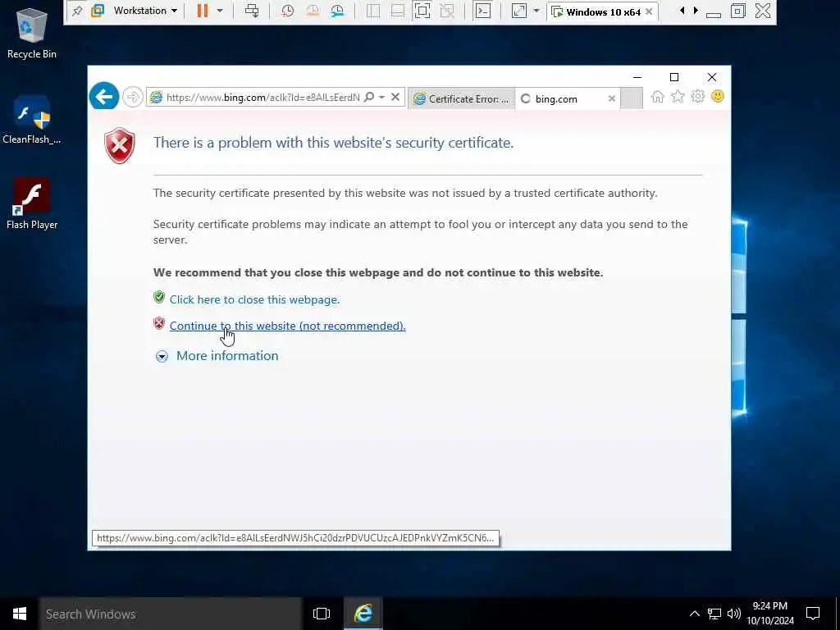Close the bing.com tab

pos(612,98)
